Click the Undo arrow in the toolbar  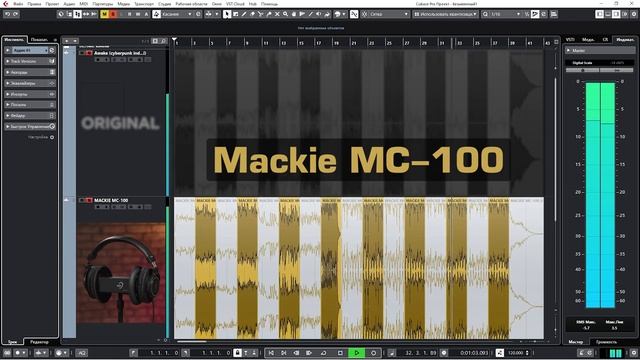pos(7,14)
